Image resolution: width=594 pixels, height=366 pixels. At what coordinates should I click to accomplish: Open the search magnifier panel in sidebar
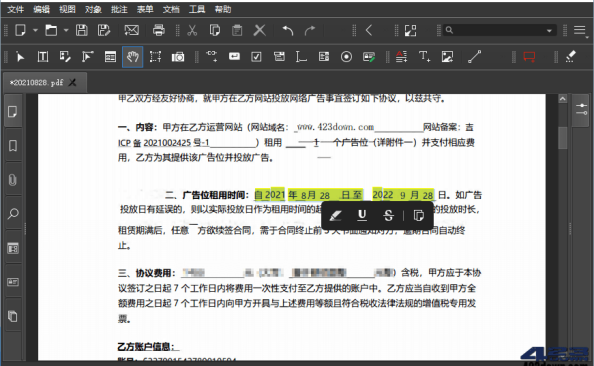pos(13,214)
